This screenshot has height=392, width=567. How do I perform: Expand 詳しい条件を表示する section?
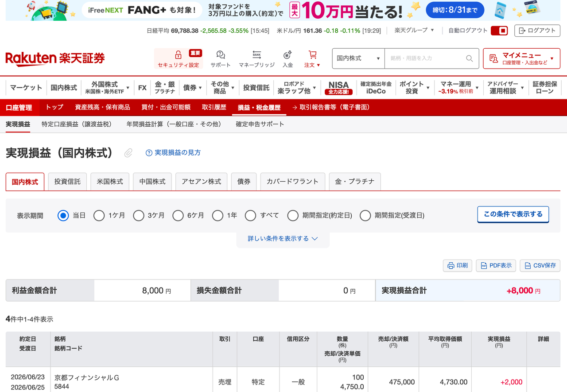click(283, 239)
